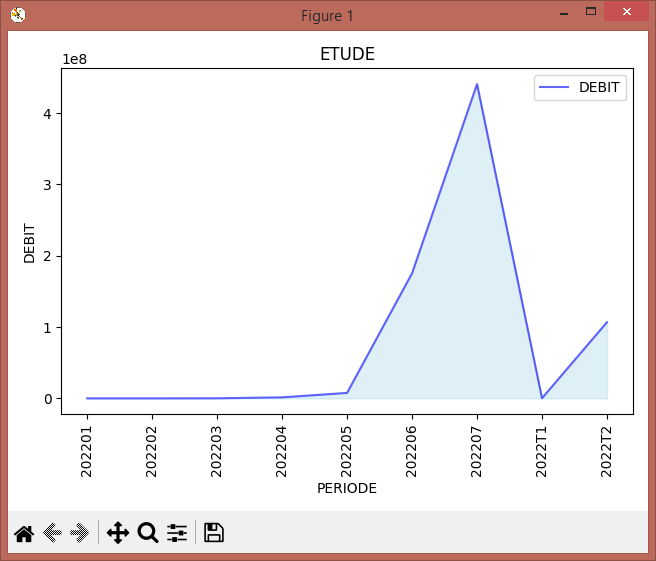656x561 pixels.
Task: Open Configure subplots sliders icon
Action: click(177, 533)
